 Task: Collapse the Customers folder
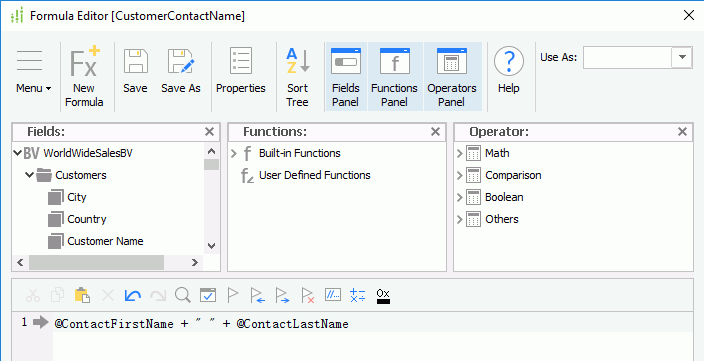[x=29, y=175]
